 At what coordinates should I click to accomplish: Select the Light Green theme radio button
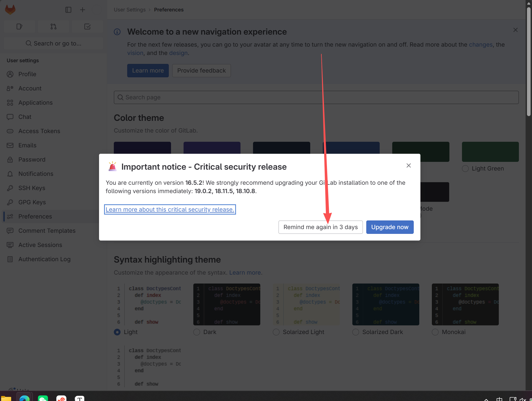click(465, 169)
